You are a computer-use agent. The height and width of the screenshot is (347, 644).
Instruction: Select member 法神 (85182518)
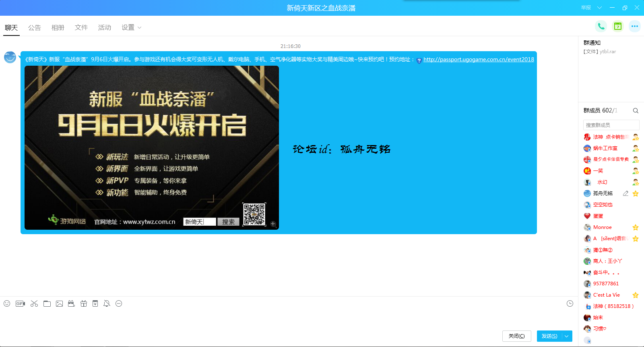pyautogui.click(x=611, y=306)
